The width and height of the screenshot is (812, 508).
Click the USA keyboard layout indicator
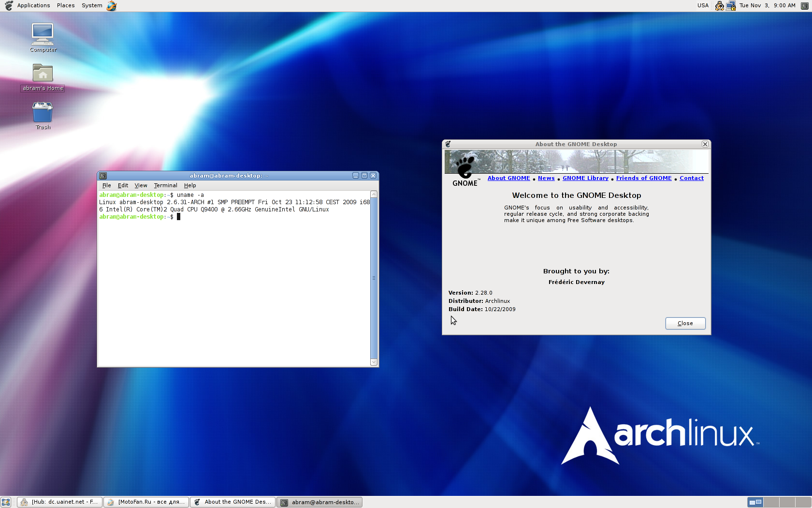coord(703,6)
